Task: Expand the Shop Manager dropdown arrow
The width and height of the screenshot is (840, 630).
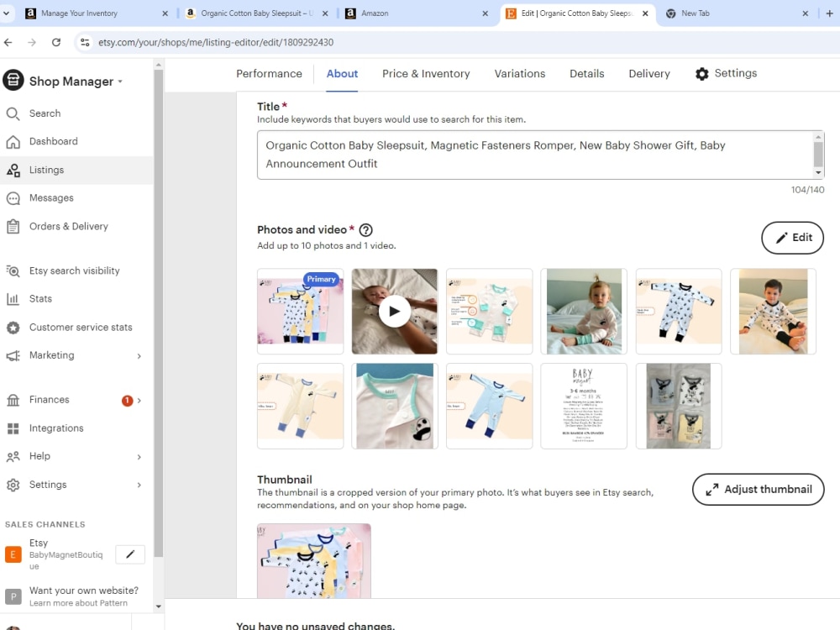Action: coord(120,81)
